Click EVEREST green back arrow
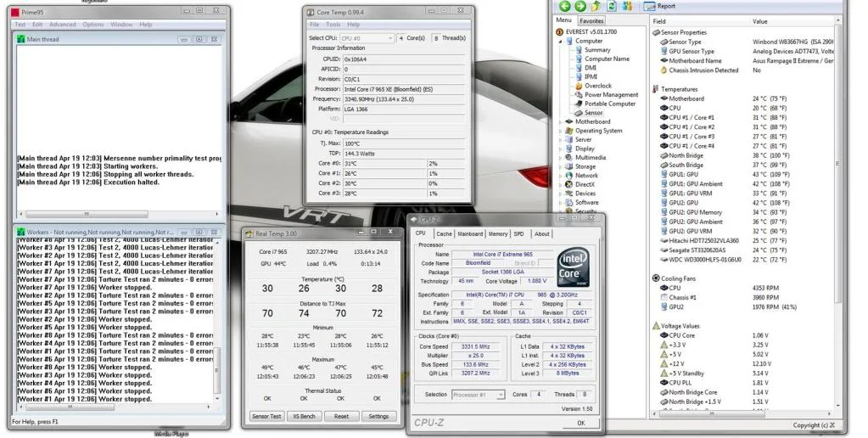The image size is (868, 438). click(564, 6)
